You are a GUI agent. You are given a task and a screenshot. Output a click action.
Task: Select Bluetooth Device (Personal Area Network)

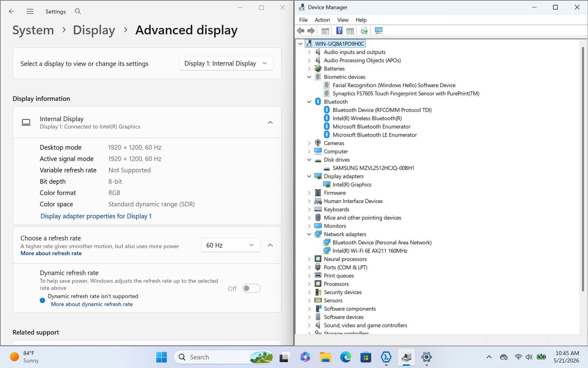pyautogui.click(x=382, y=243)
